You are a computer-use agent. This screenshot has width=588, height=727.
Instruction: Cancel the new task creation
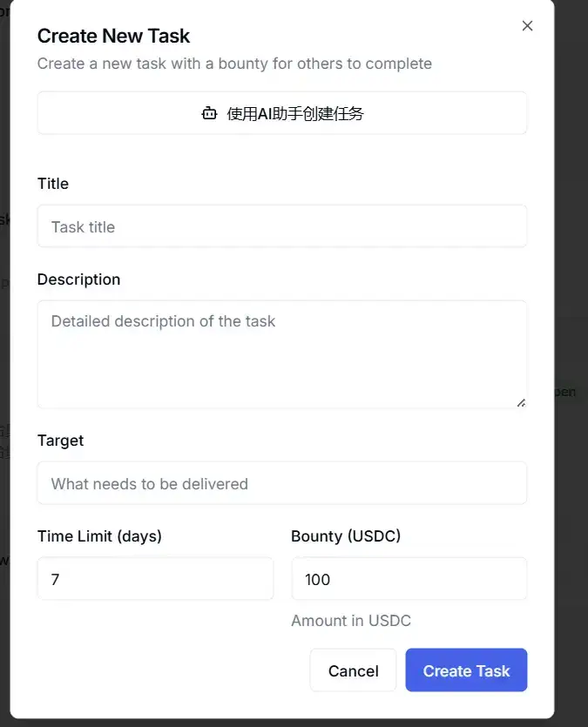point(353,670)
